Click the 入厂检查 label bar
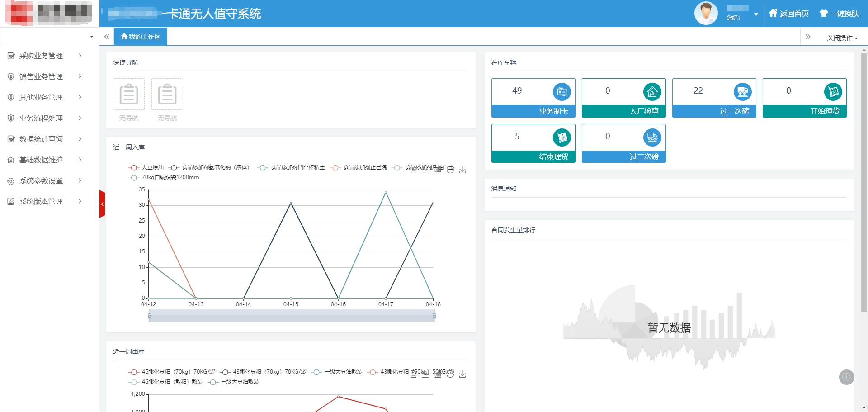Viewport: 868px width, 412px height. 624,111
